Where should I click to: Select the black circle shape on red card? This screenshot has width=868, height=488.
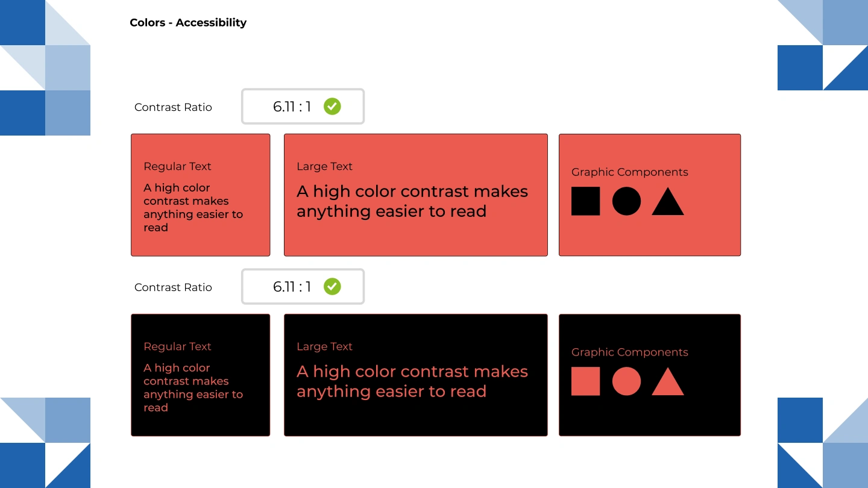(x=626, y=201)
